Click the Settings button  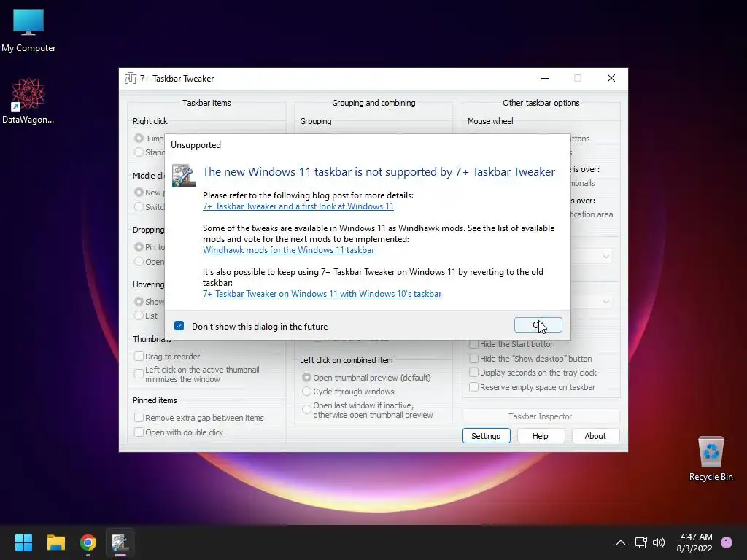coord(486,436)
